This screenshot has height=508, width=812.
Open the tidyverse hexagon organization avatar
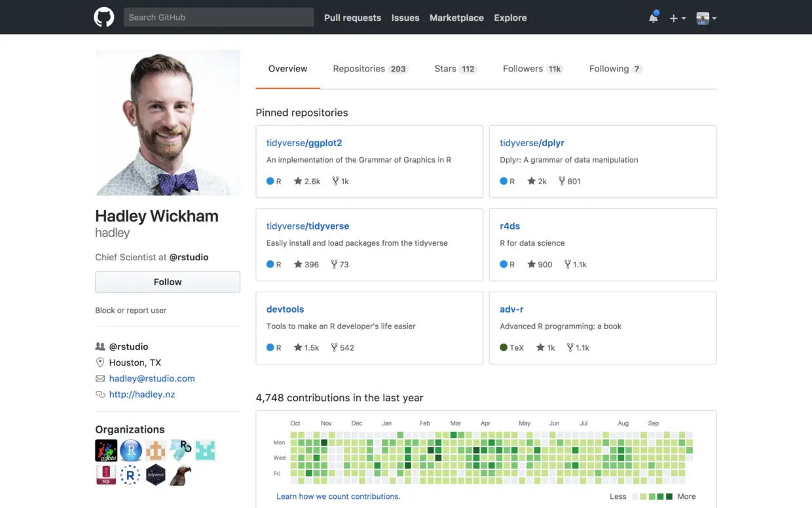(x=155, y=475)
